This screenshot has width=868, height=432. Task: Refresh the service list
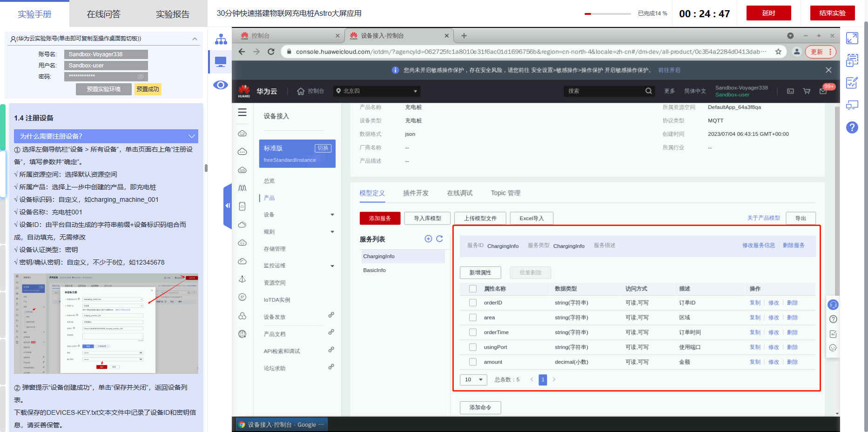(439, 239)
